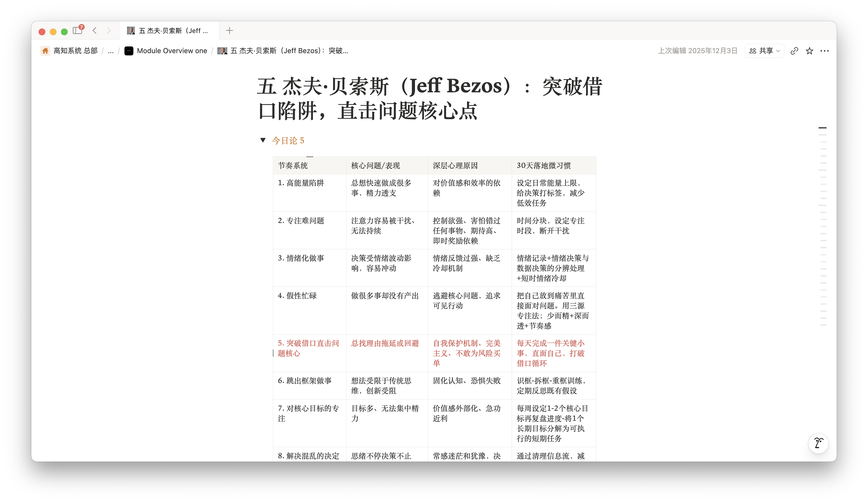Screen dimensions: 868x503
Task: Collapse the 今日论 5 toggle
Action: (263, 140)
